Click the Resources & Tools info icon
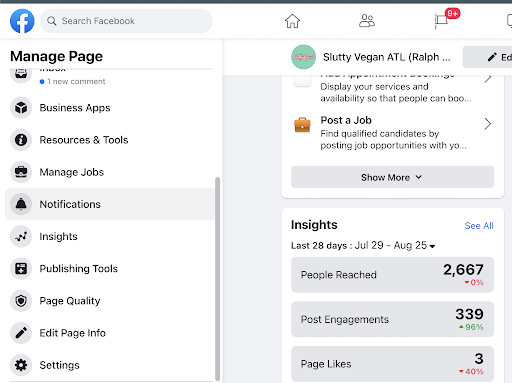The width and height of the screenshot is (512, 383). [x=21, y=140]
